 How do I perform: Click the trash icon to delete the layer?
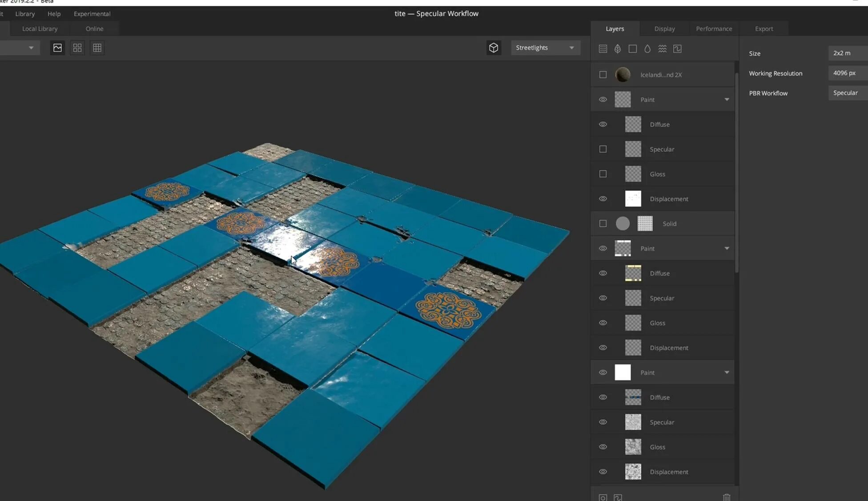pyautogui.click(x=726, y=497)
